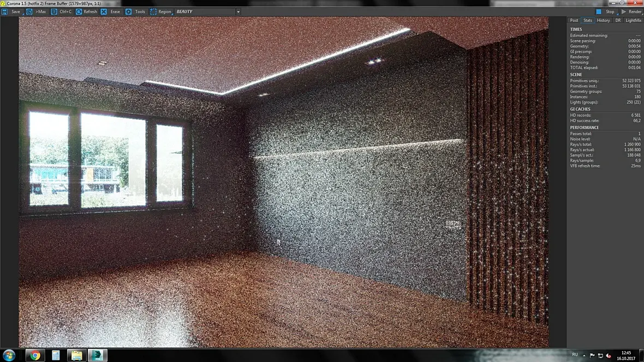644x362 pixels.
Task: Open the Tools menu in toolbar
Action: click(135, 11)
